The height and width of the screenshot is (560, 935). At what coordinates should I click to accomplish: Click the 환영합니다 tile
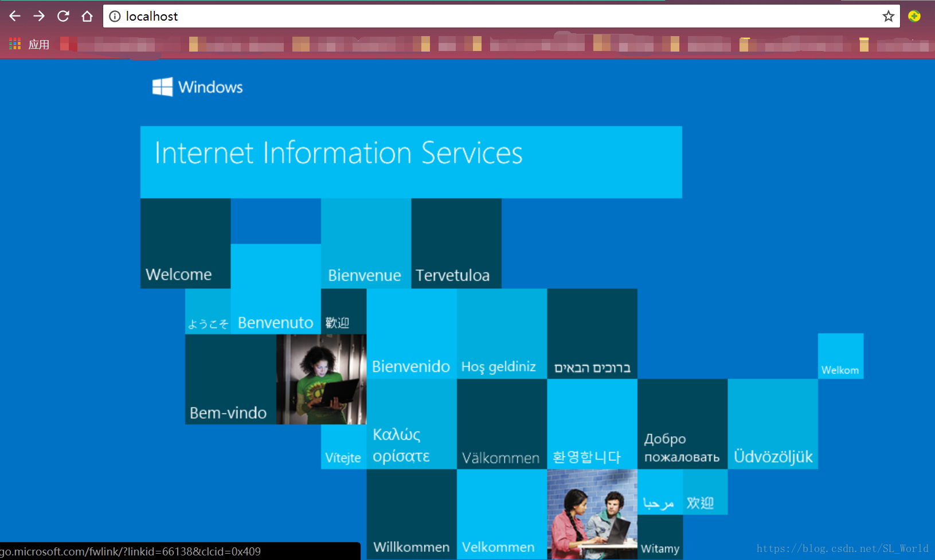[x=592, y=424]
